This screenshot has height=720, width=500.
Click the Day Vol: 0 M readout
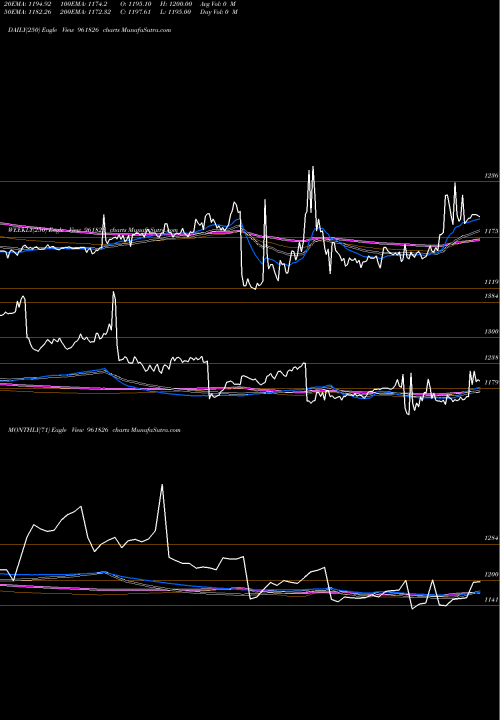(x=219, y=12)
